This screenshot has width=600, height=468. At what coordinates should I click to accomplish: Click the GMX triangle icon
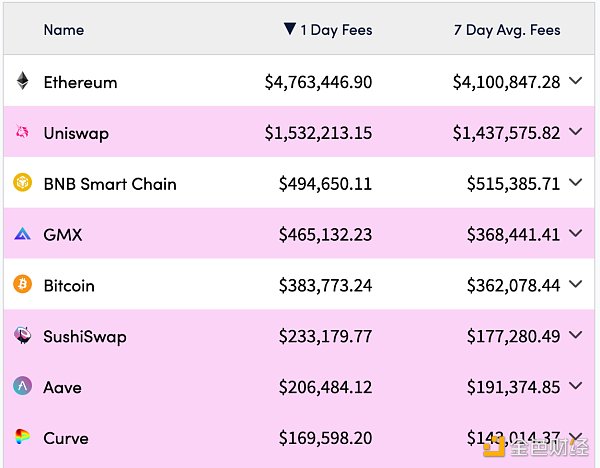tap(22, 234)
